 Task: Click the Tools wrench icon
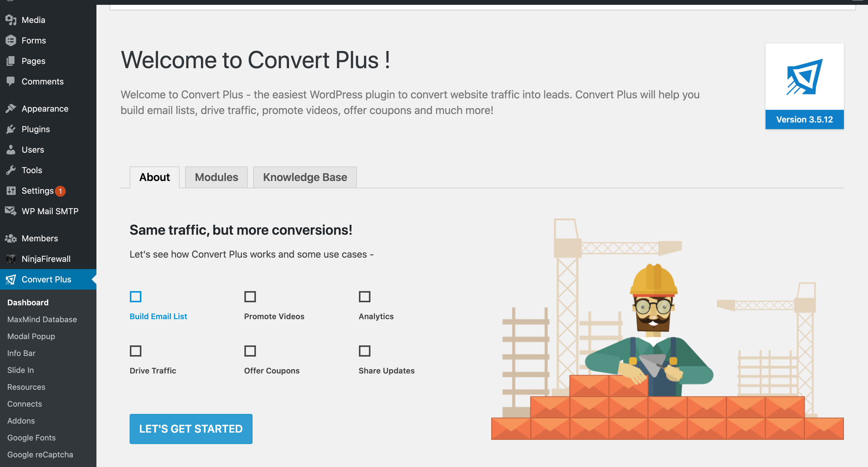coord(11,170)
